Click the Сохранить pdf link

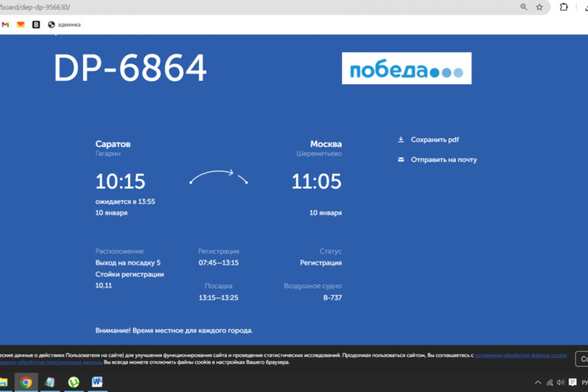pyautogui.click(x=434, y=140)
